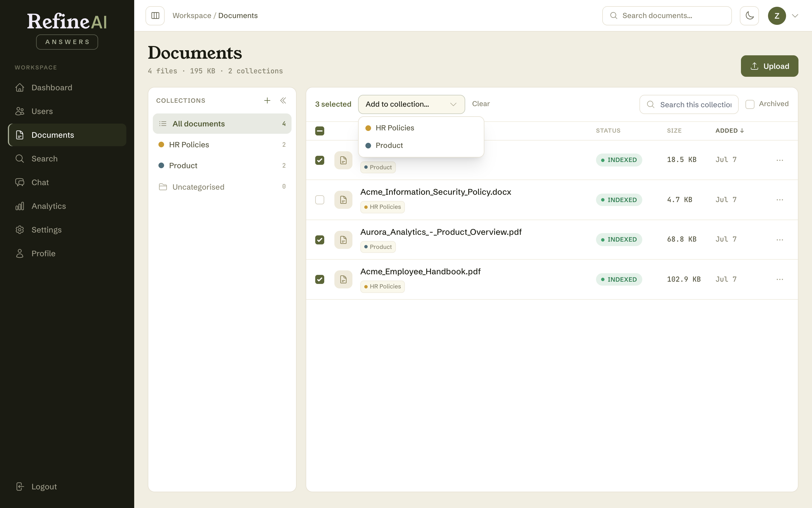
Task: Collapse the Collections panel
Action: [x=283, y=100]
